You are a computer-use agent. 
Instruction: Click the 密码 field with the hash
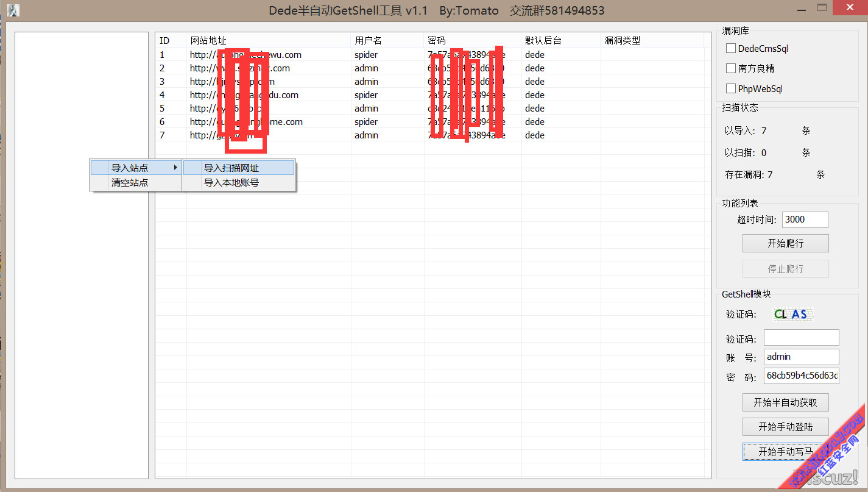(801, 376)
